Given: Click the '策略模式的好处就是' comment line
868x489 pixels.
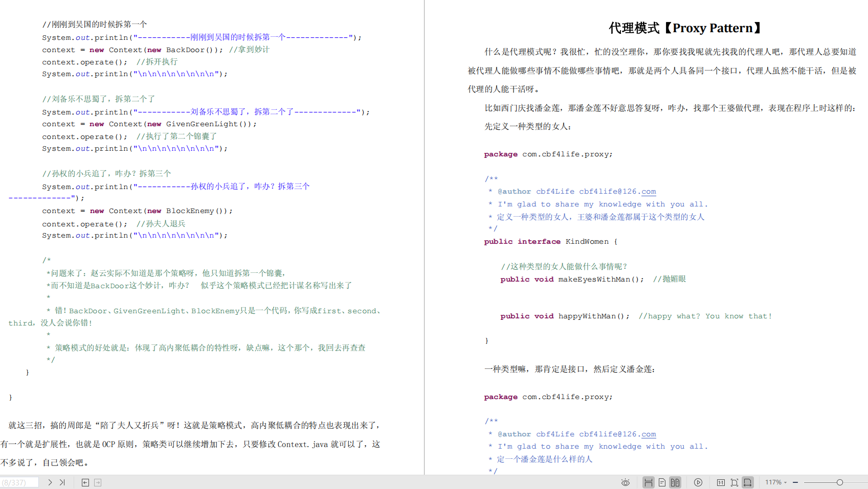Looking at the screenshot, I should [x=206, y=348].
